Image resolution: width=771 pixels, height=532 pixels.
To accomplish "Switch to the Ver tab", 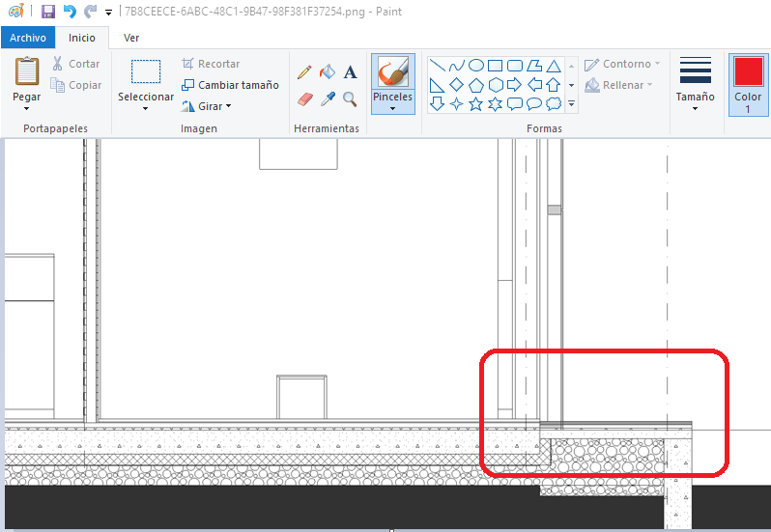I will coord(131,38).
